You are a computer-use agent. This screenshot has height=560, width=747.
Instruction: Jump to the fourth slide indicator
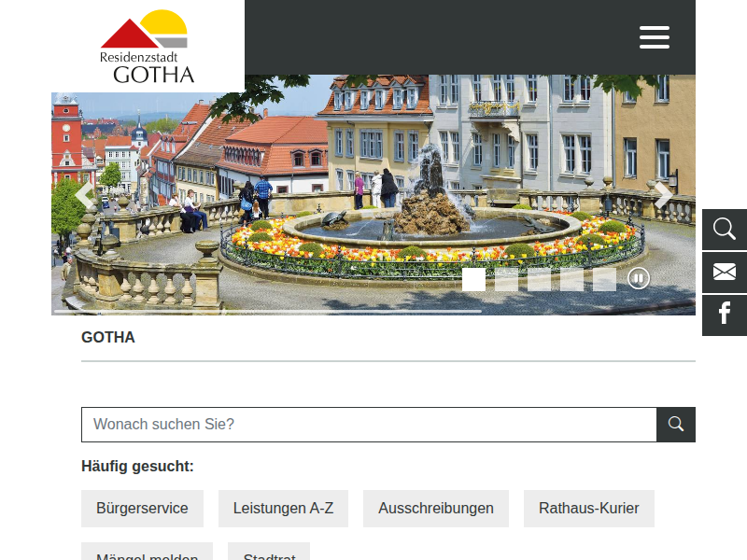click(571, 279)
